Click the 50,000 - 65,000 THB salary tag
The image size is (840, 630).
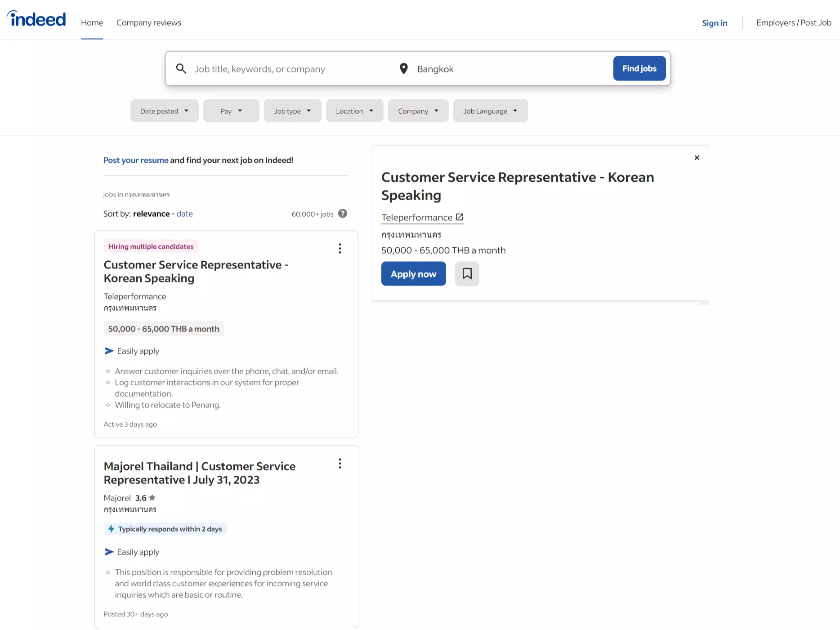pos(164,329)
